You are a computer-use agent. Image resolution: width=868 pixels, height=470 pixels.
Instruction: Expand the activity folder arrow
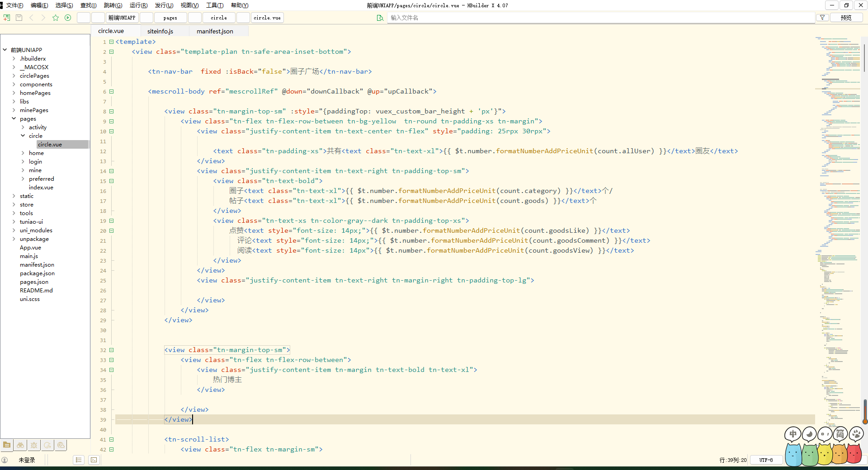tap(23, 127)
